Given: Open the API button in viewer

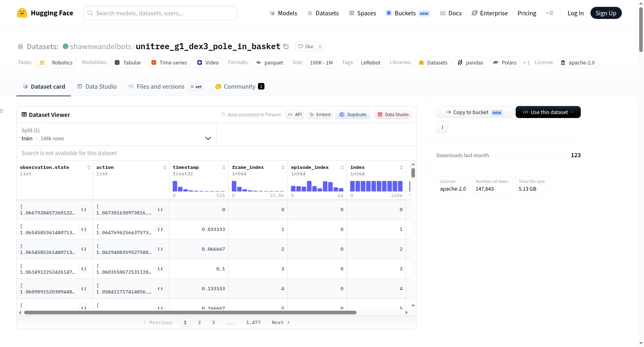Looking at the screenshot, I should [x=295, y=114].
